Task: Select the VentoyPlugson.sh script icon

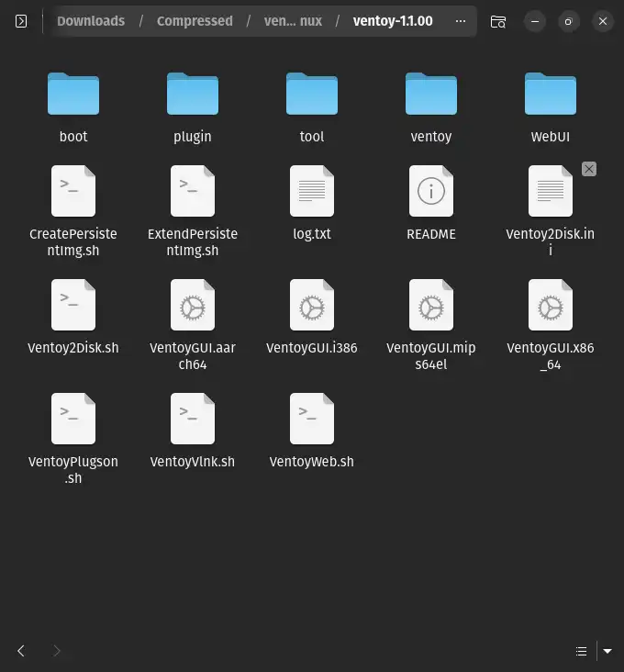Action: click(x=73, y=419)
